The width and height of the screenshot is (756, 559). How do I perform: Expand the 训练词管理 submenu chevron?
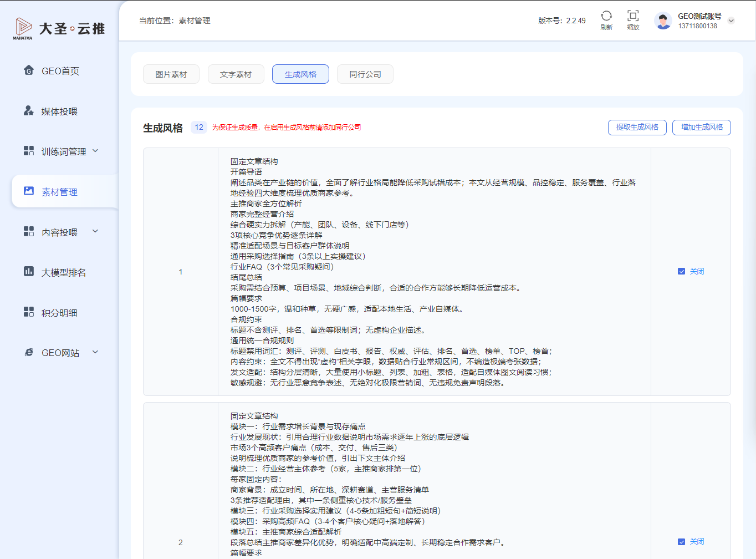(95, 151)
